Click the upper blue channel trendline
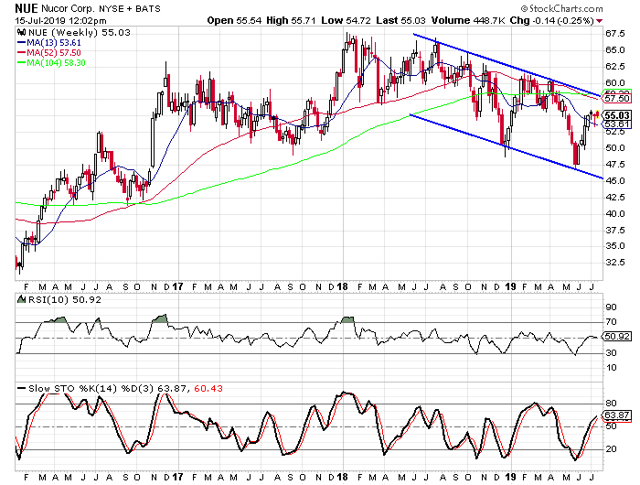 point(508,66)
